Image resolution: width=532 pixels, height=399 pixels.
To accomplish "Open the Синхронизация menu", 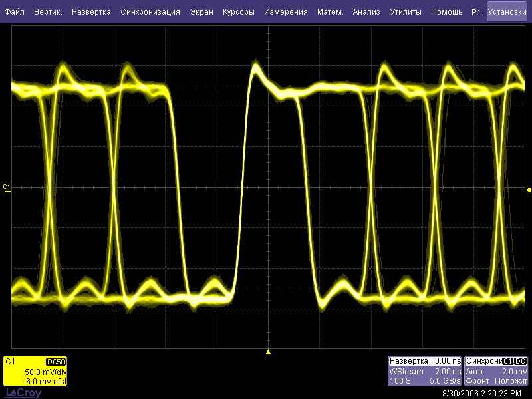I will [150, 12].
